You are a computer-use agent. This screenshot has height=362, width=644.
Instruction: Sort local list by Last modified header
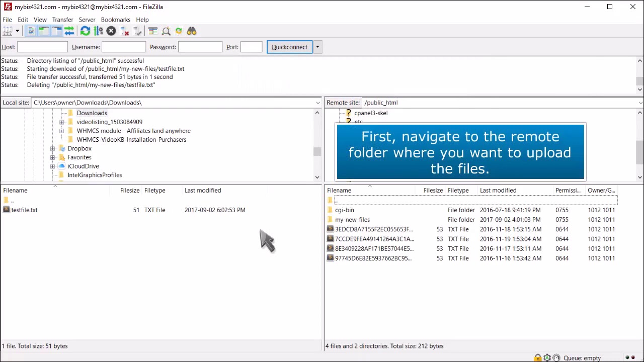[225, 190]
